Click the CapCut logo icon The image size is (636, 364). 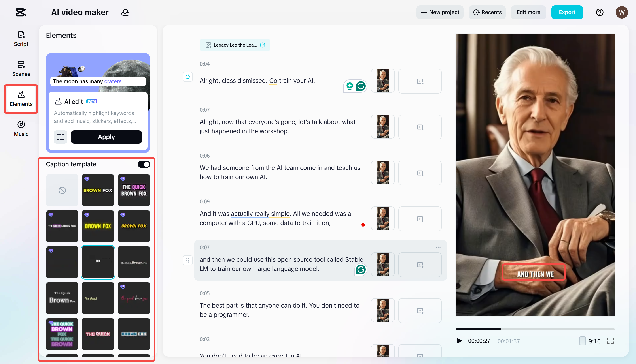[21, 12]
